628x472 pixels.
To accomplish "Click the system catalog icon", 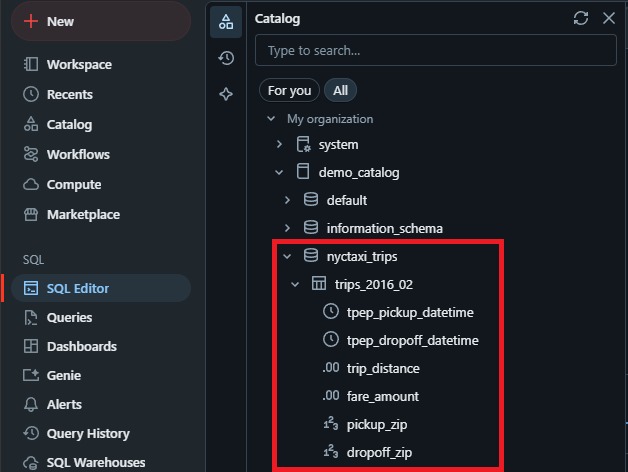I will coord(303,145).
